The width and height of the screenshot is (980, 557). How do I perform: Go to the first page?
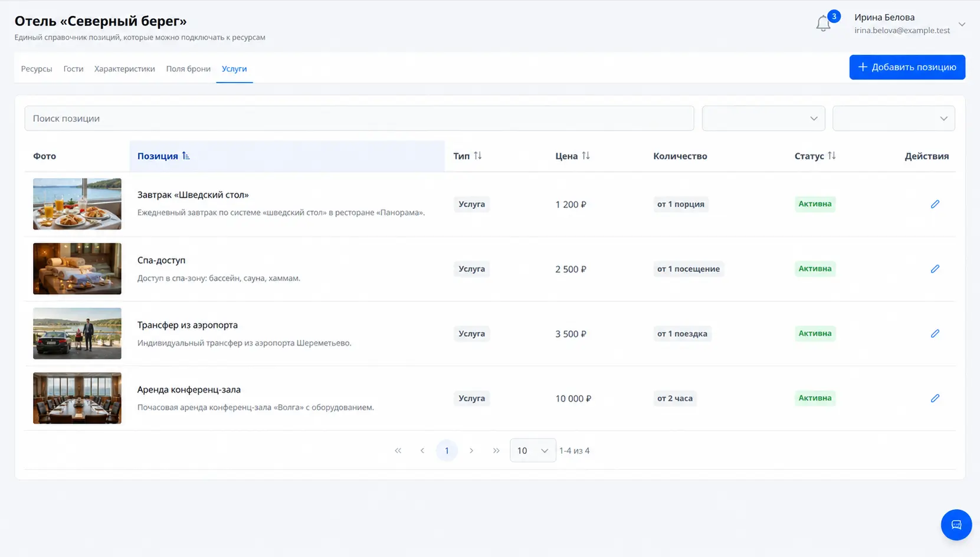pos(398,451)
